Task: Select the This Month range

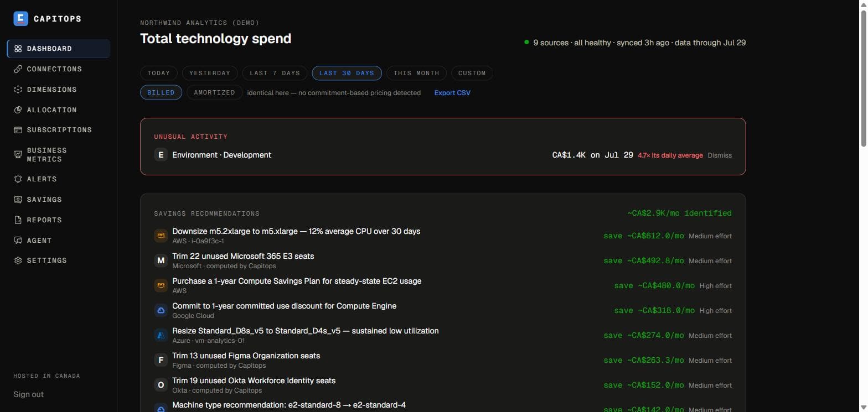Action: pos(416,73)
